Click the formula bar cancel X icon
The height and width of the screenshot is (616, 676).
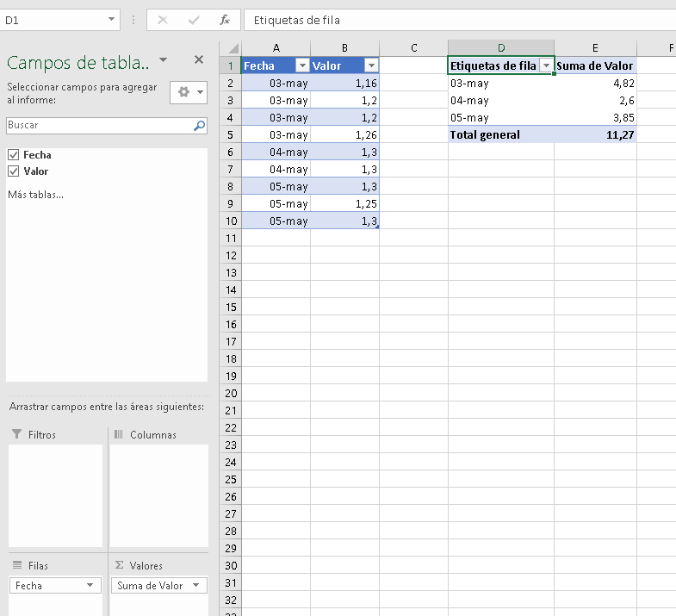[x=163, y=20]
